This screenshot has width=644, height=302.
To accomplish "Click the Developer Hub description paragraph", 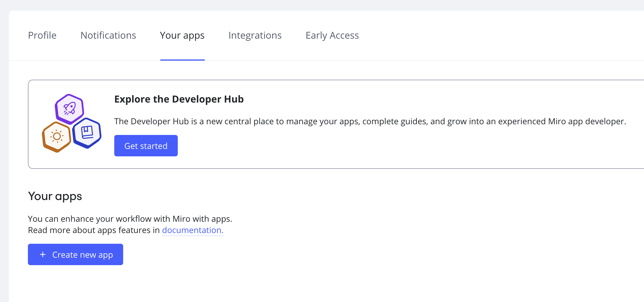I will (370, 121).
